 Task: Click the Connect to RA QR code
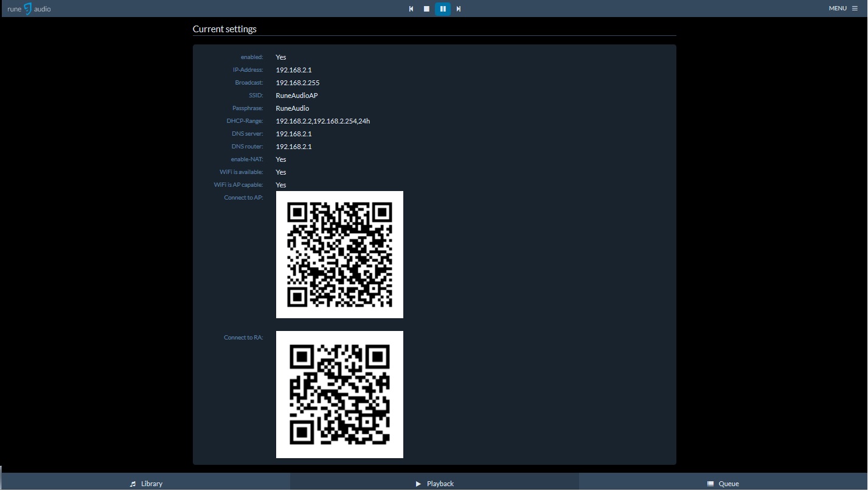[x=339, y=394]
